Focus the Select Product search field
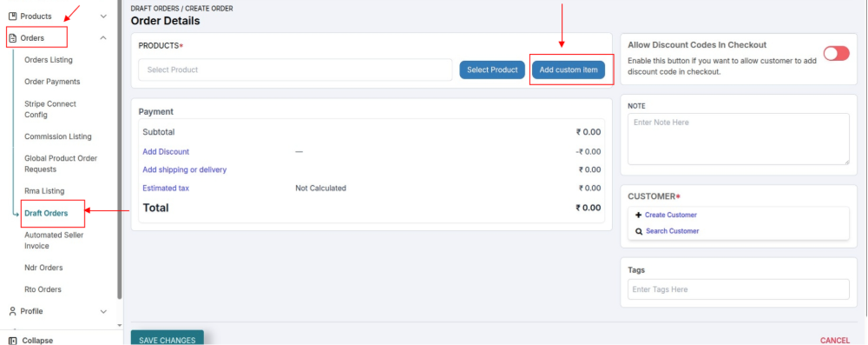 [x=295, y=70]
